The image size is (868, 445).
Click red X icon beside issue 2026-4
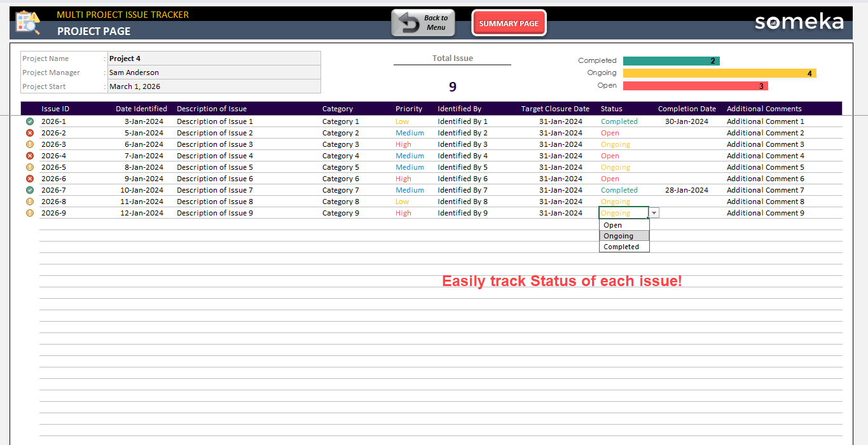point(30,156)
